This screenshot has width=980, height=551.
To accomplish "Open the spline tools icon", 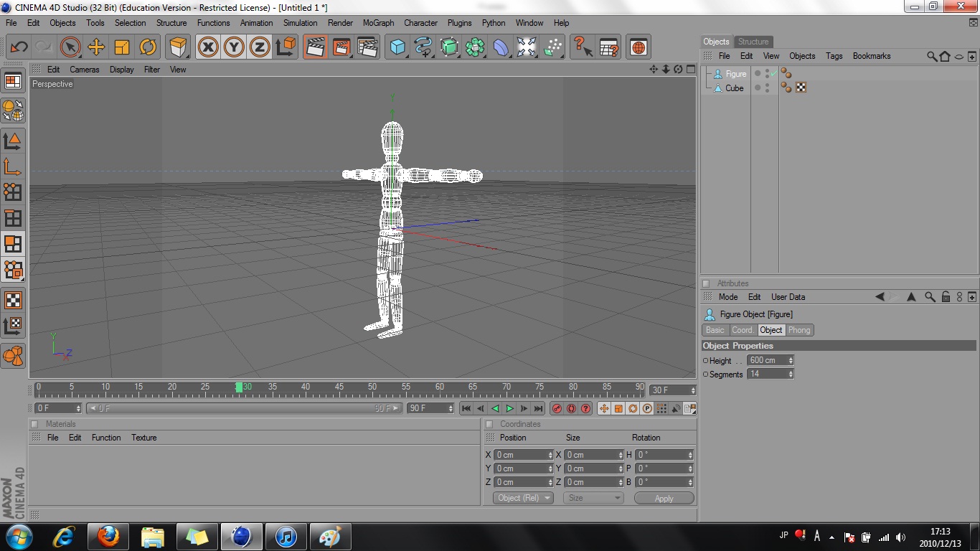I will pyautogui.click(x=423, y=47).
